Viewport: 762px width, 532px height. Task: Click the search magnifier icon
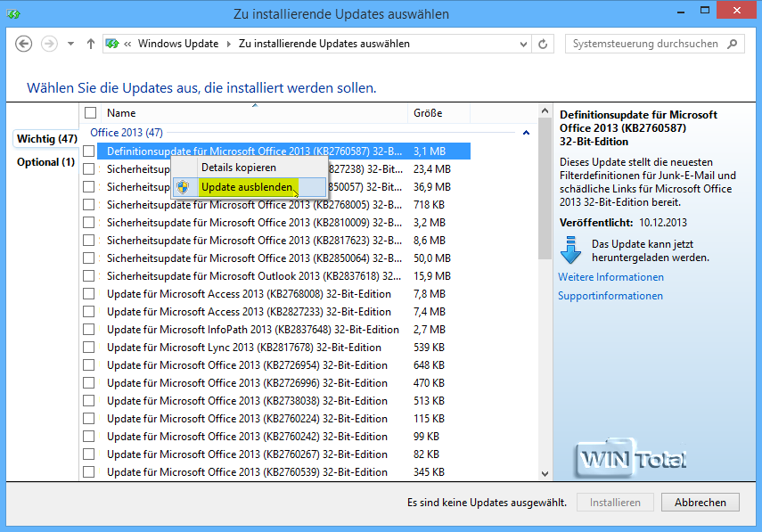(x=732, y=44)
